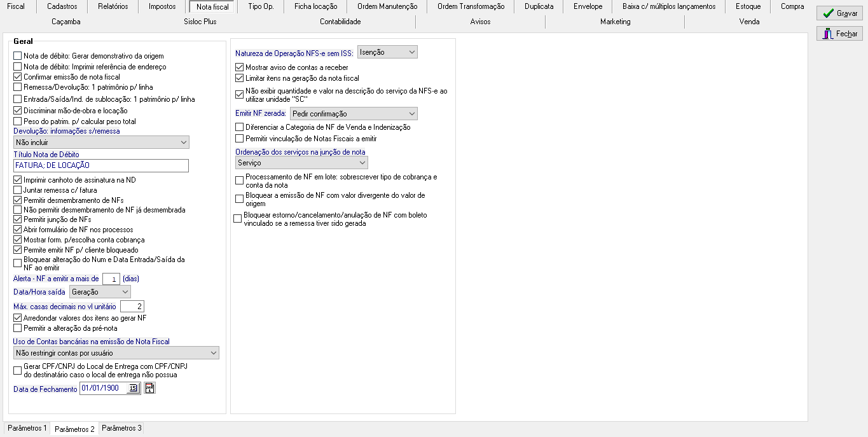Click the Fechar button
The width and height of the screenshot is (868, 437).
click(839, 34)
